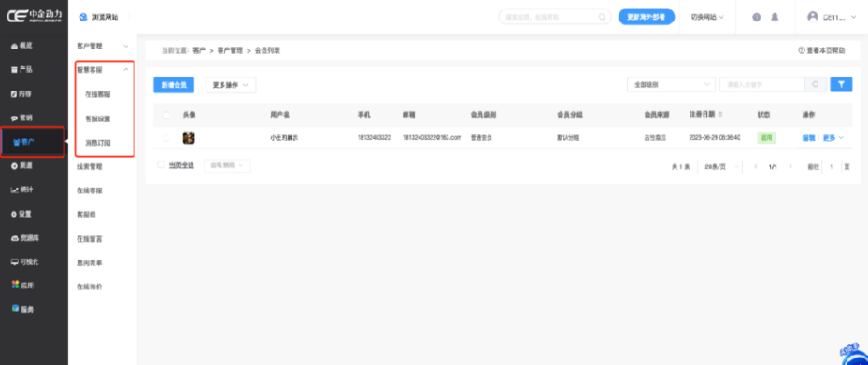The height and width of the screenshot is (365, 868).
Task: Open 资源库 in the dark sidebar
Action: [x=25, y=238]
